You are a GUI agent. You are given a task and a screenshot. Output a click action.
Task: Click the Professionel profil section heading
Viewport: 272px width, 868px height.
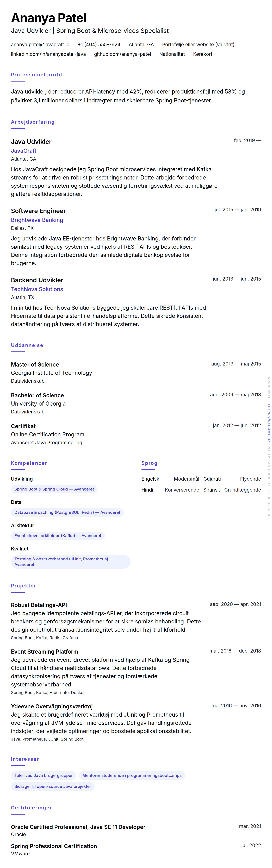(36, 75)
